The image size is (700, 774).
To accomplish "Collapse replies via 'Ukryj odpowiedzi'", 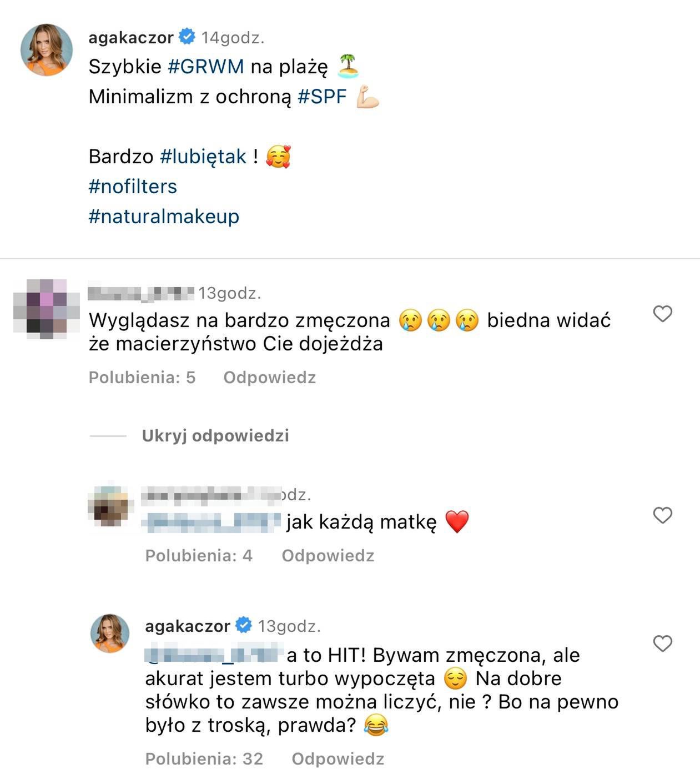I will tap(215, 436).
